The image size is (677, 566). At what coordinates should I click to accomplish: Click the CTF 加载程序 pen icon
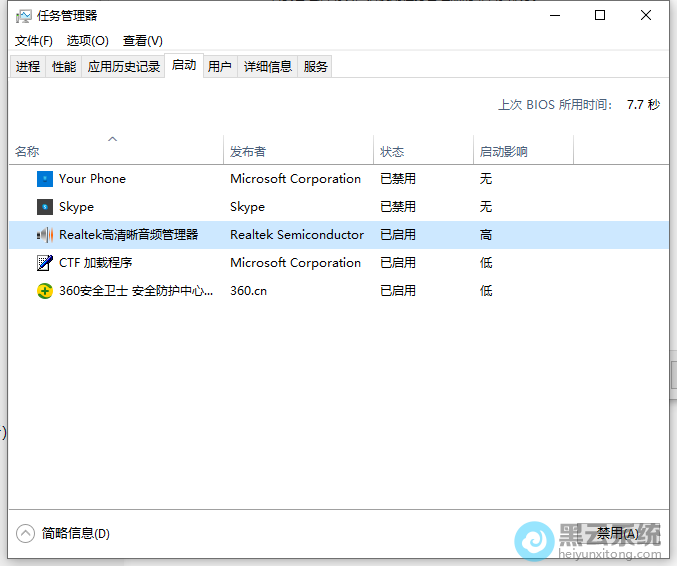[44, 263]
